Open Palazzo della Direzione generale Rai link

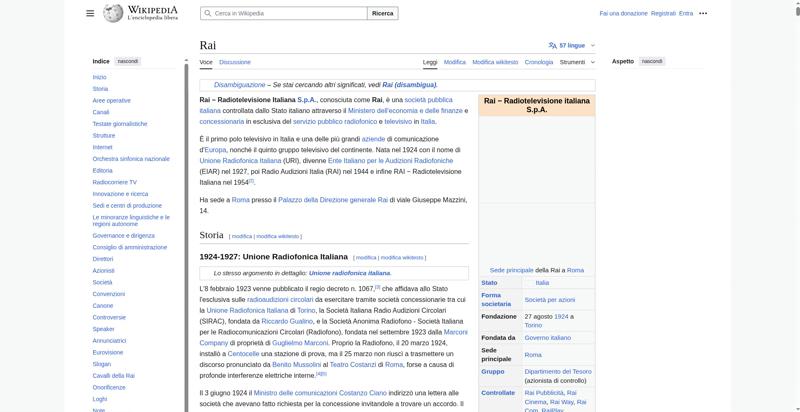[x=333, y=201]
